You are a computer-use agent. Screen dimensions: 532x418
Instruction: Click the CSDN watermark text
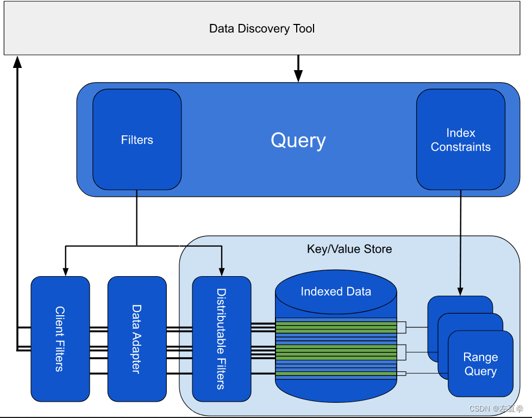point(496,409)
